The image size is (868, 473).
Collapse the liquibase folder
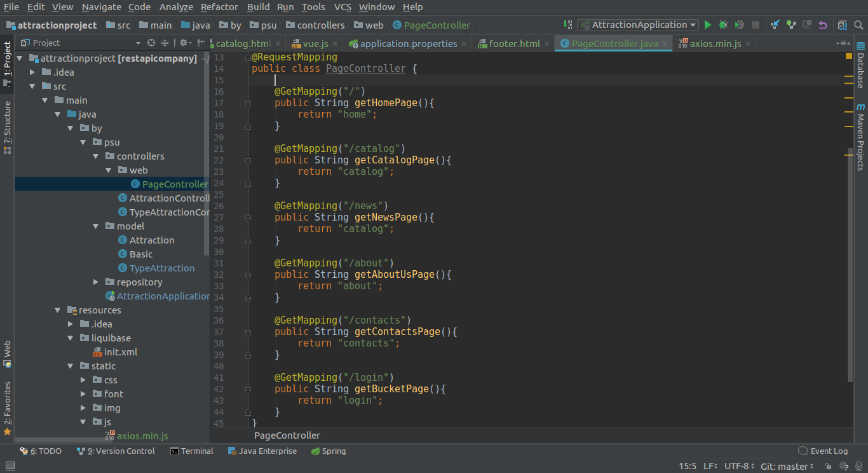71,338
